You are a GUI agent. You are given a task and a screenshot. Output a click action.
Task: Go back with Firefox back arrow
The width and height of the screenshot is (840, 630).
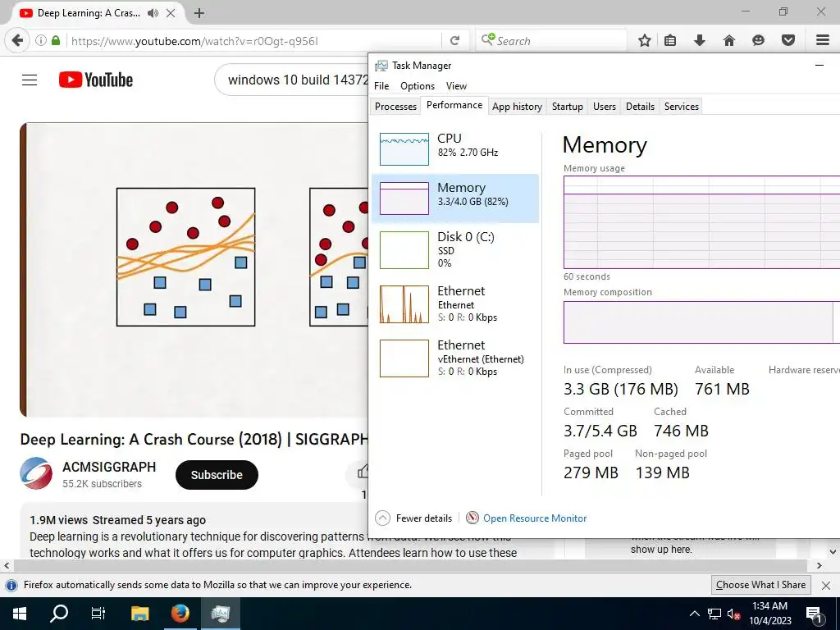17,41
